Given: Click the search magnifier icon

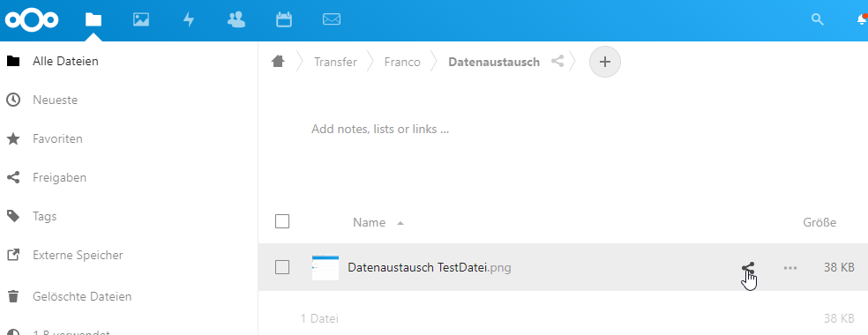Looking at the screenshot, I should 818,19.
